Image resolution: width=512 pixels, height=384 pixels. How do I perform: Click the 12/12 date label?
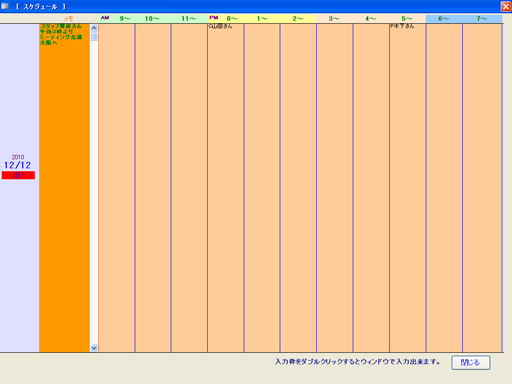pos(17,165)
